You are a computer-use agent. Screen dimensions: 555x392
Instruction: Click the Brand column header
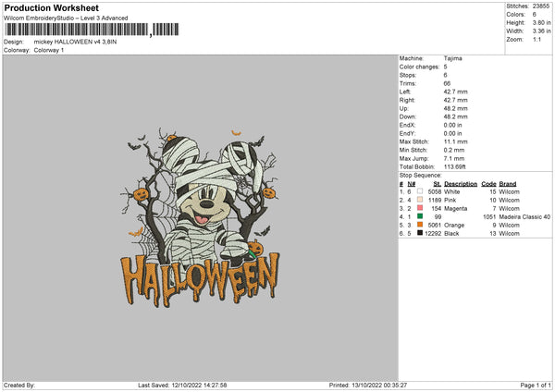(x=508, y=184)
